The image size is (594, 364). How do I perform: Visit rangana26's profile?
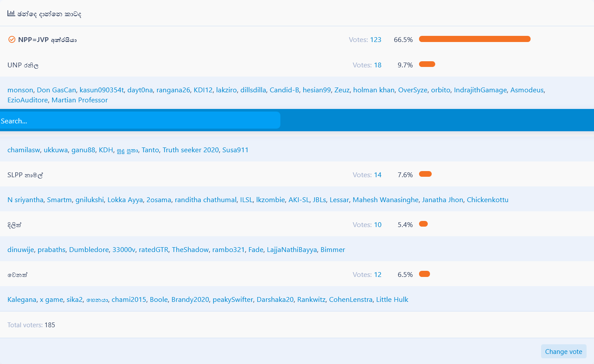pyautogui.click(x=173, y=90)
